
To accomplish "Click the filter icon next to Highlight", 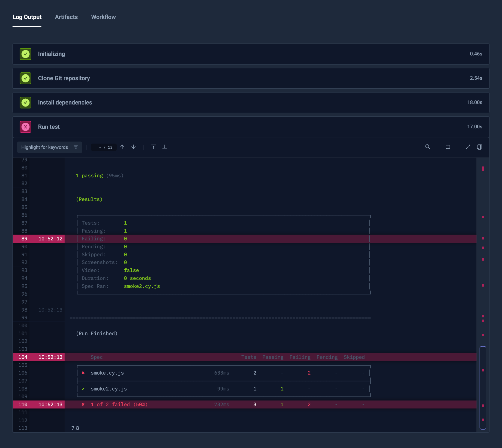I will click(x=75, y=147).
